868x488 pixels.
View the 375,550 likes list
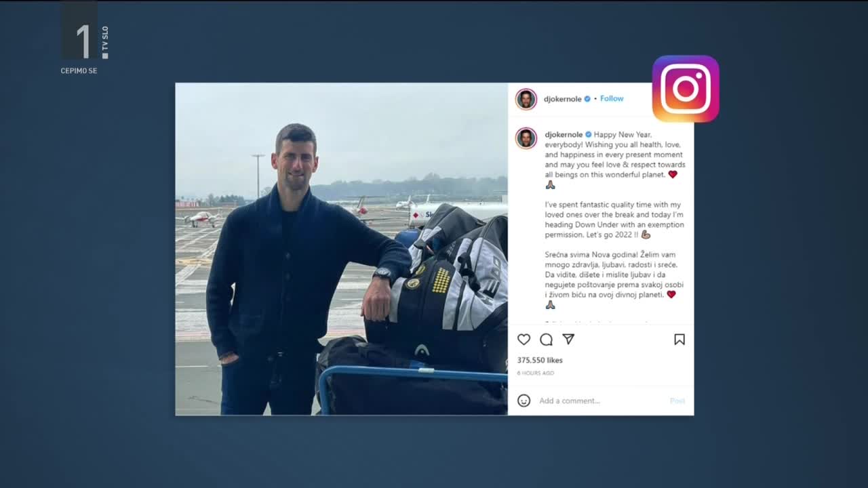(x=540, y=360)
